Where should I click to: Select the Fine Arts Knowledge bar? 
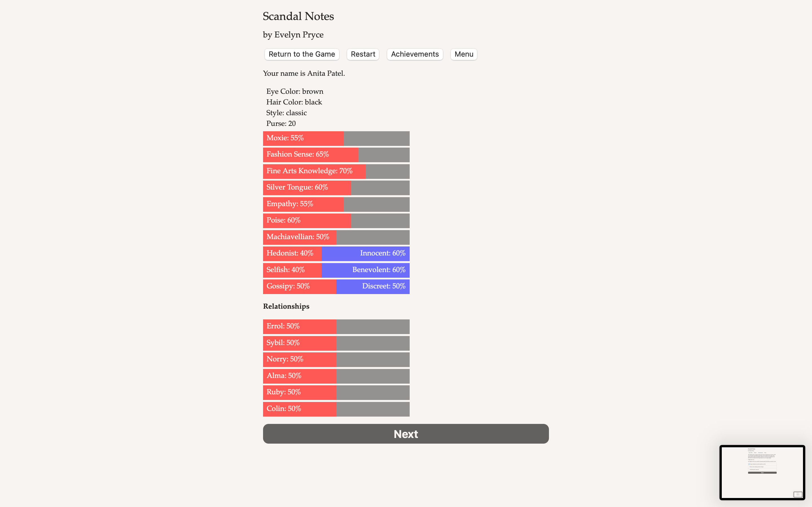(x=336, y=171)
